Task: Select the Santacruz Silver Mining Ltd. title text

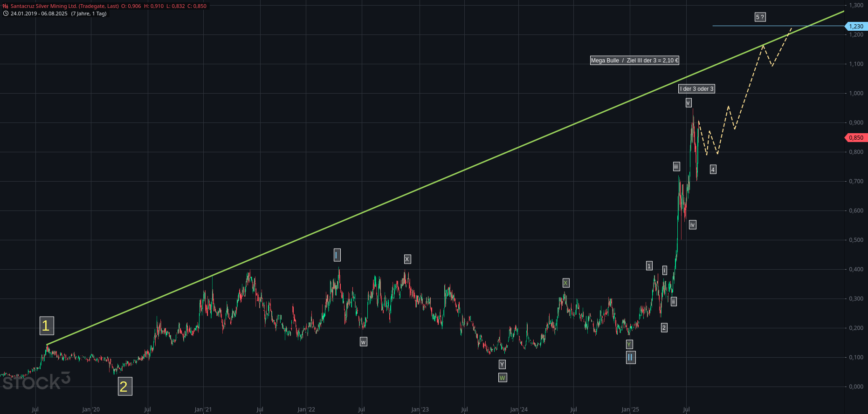Action: point(65,6)
